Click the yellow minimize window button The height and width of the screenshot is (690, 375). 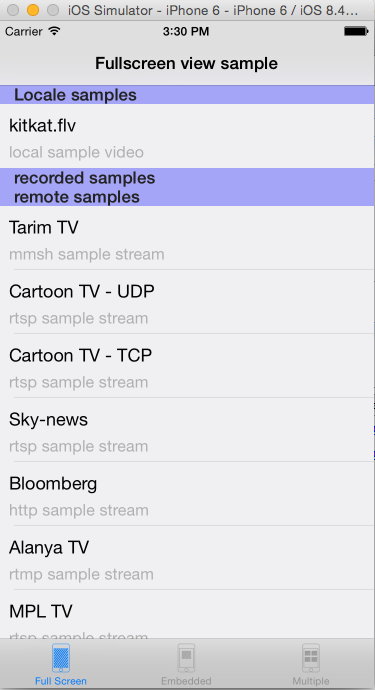point(33,10)
